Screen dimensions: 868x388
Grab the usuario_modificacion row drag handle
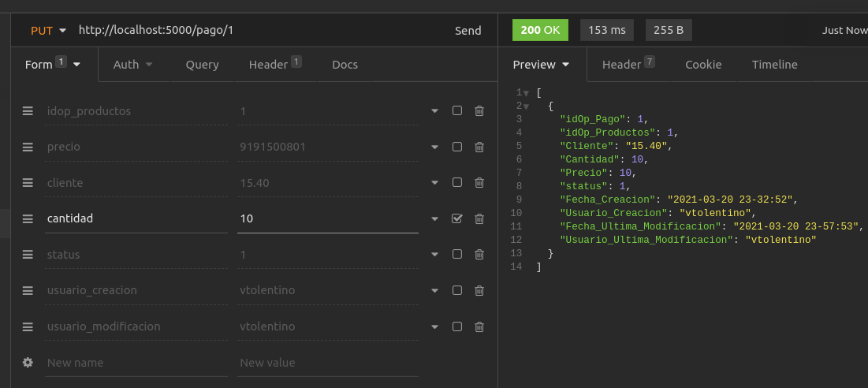(28, 326)
